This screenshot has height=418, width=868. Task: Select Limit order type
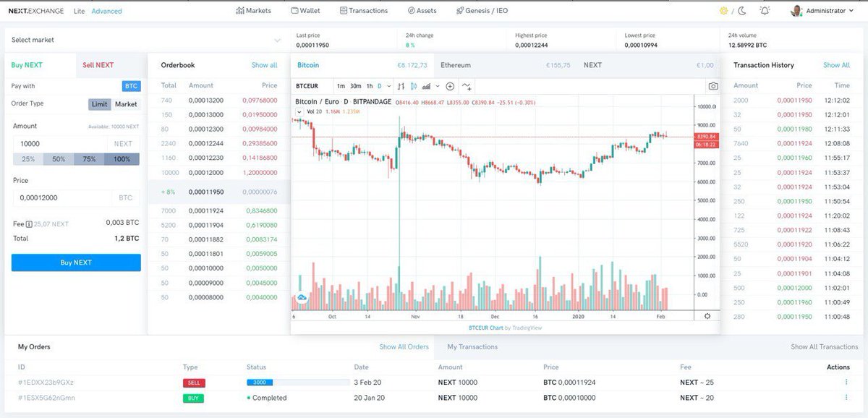point(100,104)
